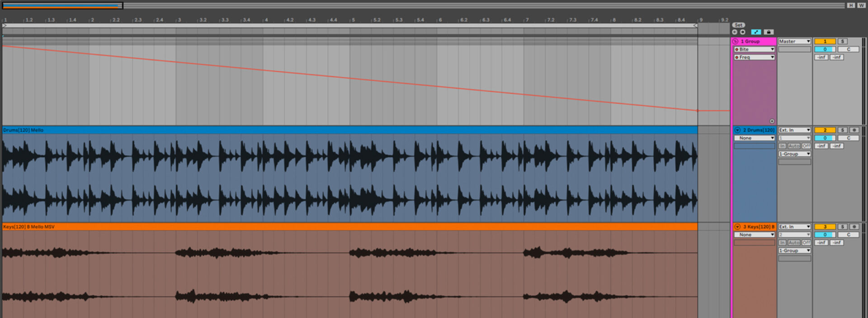Open Keys track Ext. In input dropdown
Screen dimensions: 868x318
click(794, 227)
